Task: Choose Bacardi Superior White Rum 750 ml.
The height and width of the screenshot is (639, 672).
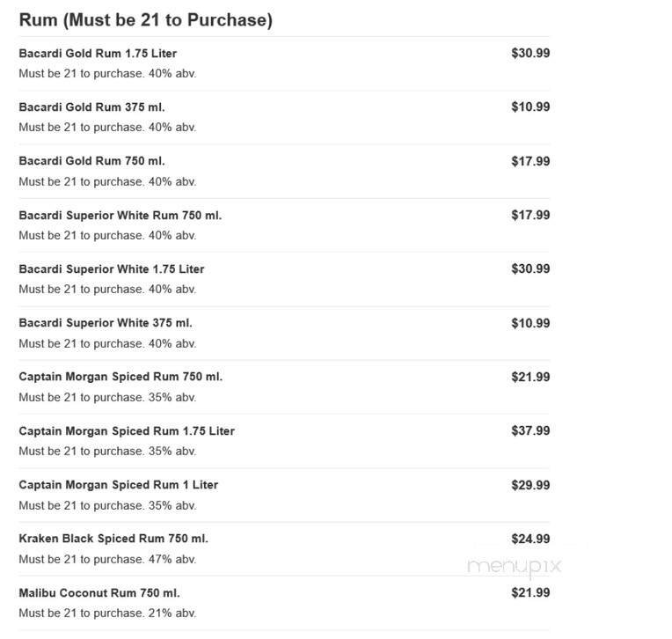Action: tap(120, 216)
